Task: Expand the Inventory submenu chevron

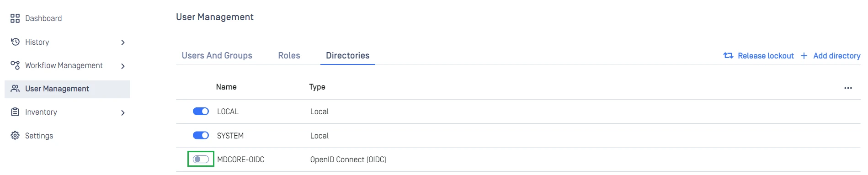Action: (x=122, y=113)
